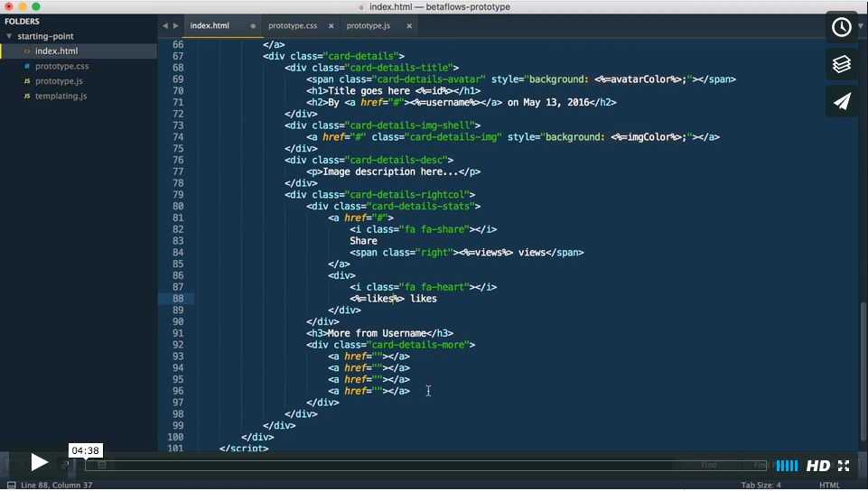The width and height of the screenshot is (868, 491).
Task: Open the collections stack icon
Action: tap(842, 64)
